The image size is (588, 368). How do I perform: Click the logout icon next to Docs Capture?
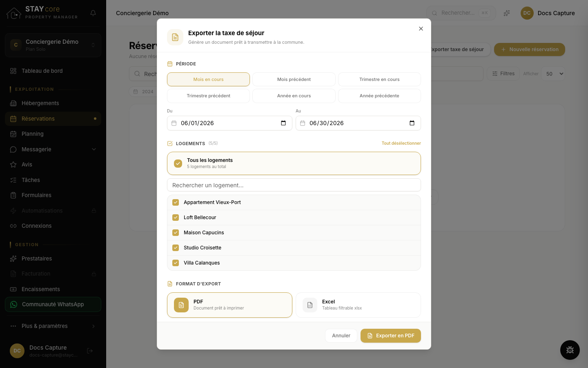pos(90,351)
